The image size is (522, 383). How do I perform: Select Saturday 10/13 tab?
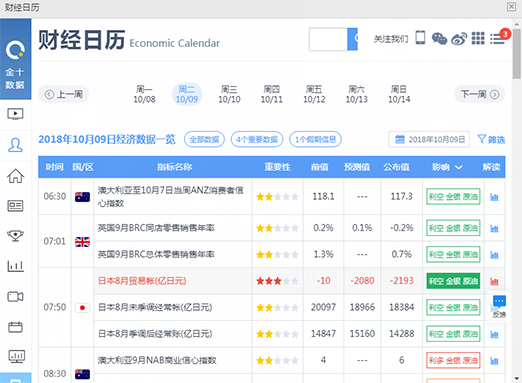coord(357,94)
